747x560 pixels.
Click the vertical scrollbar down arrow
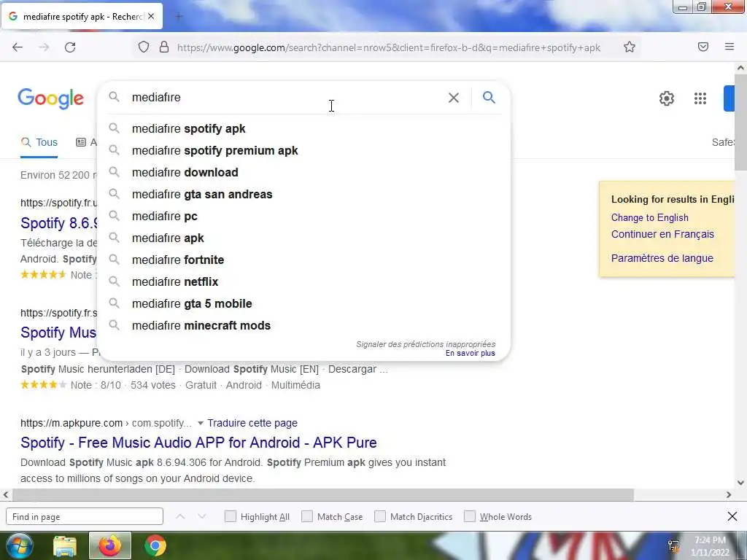point(741,483)
